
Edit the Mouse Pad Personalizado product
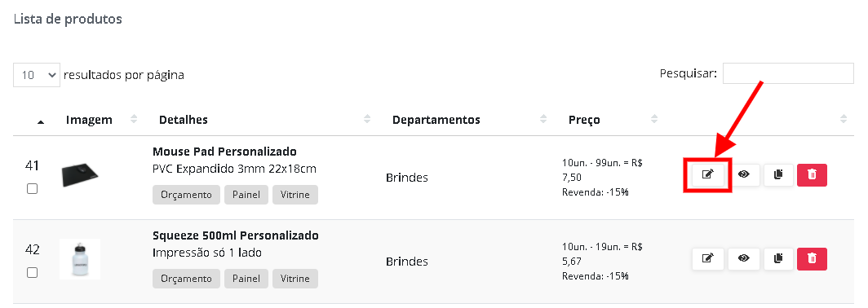click(x=707, y=174)
